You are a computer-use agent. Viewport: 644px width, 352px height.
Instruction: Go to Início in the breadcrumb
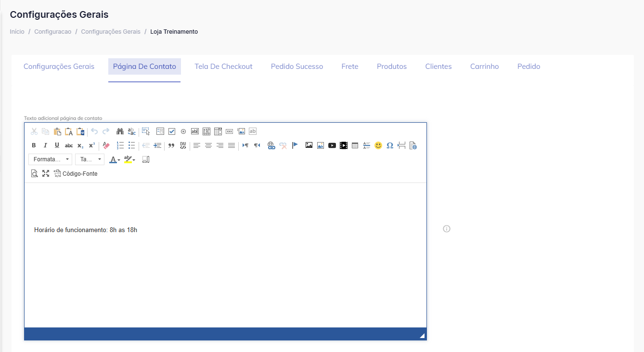click(17, 32)
